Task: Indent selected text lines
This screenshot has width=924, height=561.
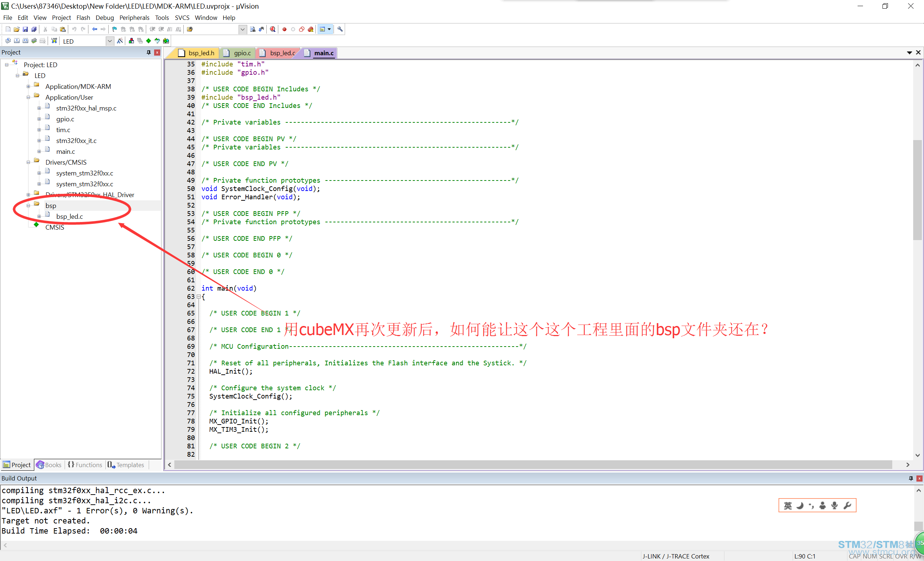Action: [153, 29]
